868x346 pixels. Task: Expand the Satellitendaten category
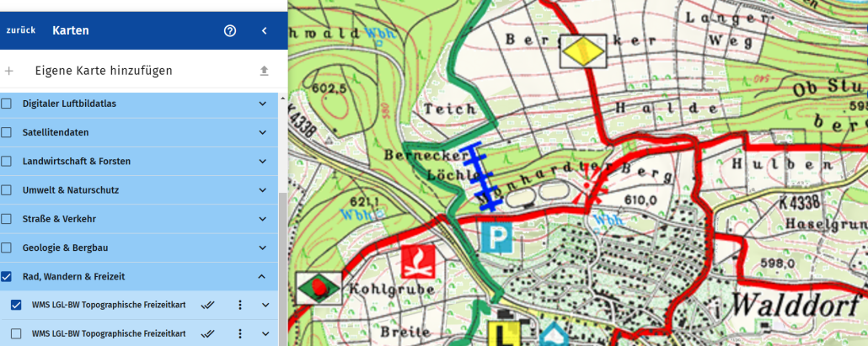click(263, 132)
